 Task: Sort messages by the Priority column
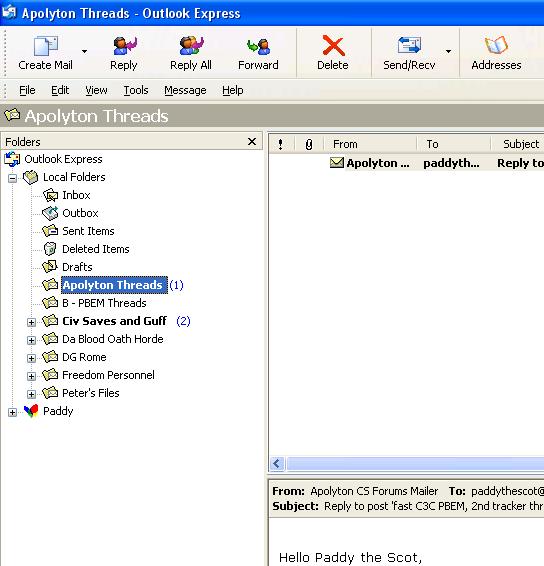coord(281,144)
